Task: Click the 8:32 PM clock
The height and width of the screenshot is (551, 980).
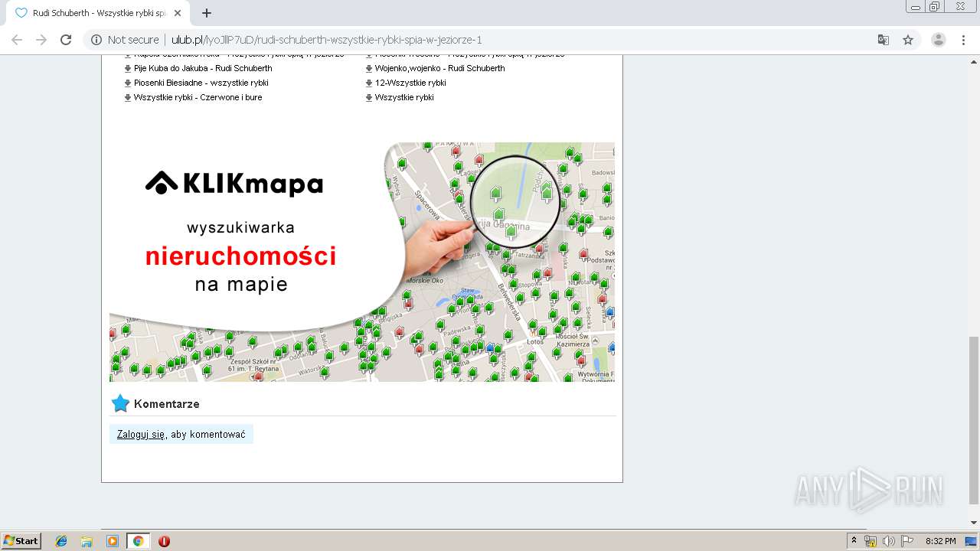Action: (x=940, y=541)
